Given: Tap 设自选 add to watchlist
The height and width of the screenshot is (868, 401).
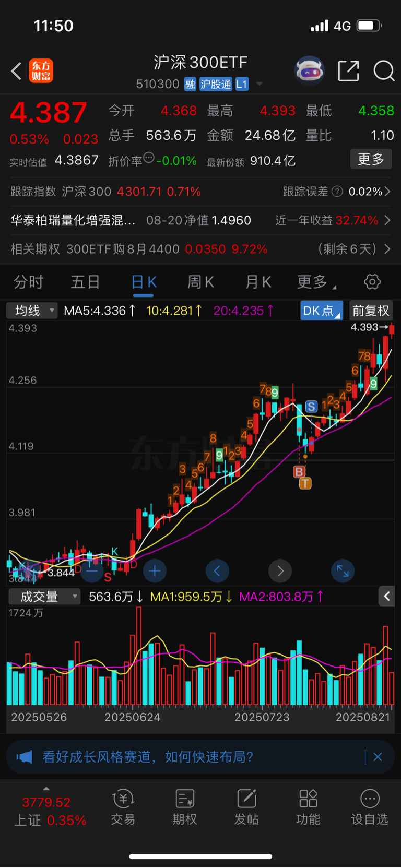Looking at the screenshot, I should click(x=370, y=807).
